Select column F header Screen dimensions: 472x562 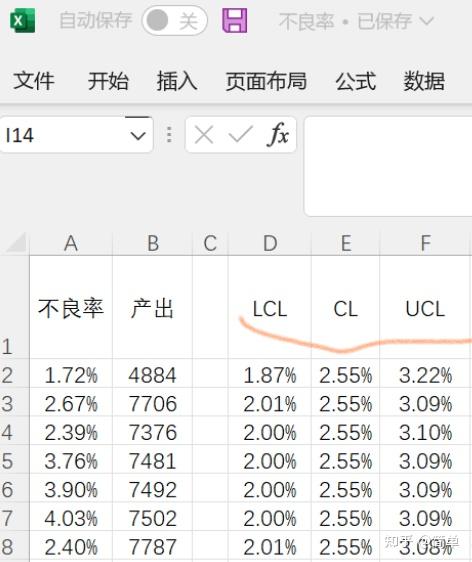coord(425,243)
